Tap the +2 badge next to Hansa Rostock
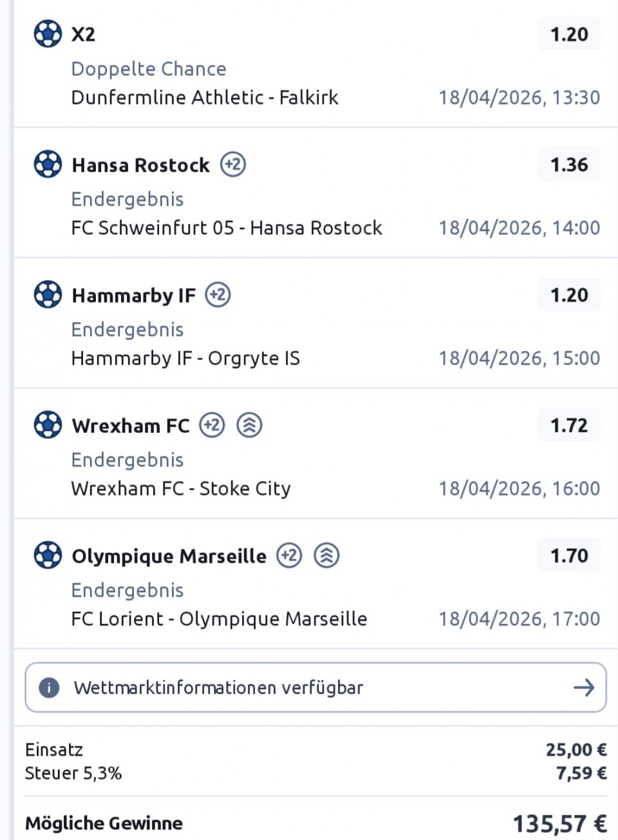This screenshot has height=840, width=618. (x=233, y=164)
